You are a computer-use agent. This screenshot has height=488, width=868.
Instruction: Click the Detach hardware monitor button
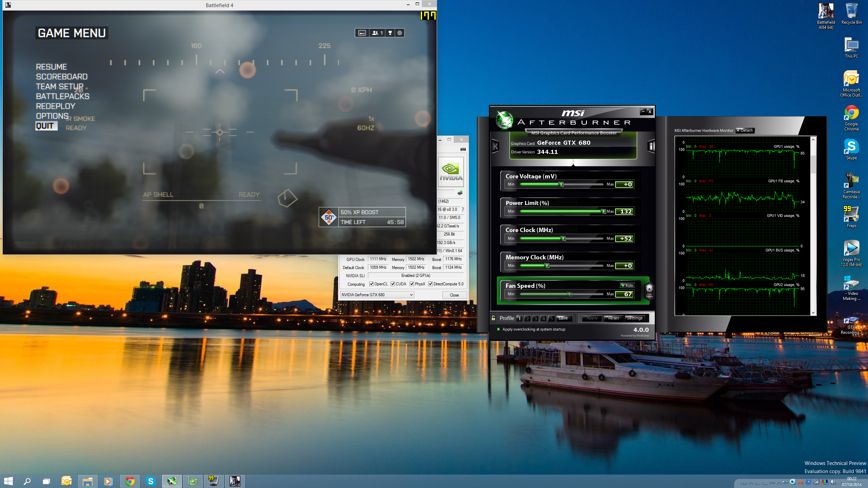(745, 130)
